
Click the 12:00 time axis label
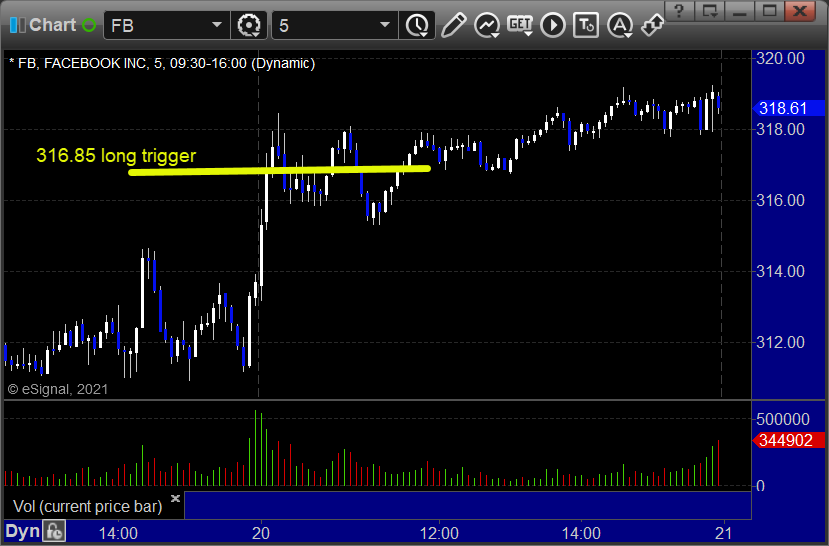click(439, 533)
